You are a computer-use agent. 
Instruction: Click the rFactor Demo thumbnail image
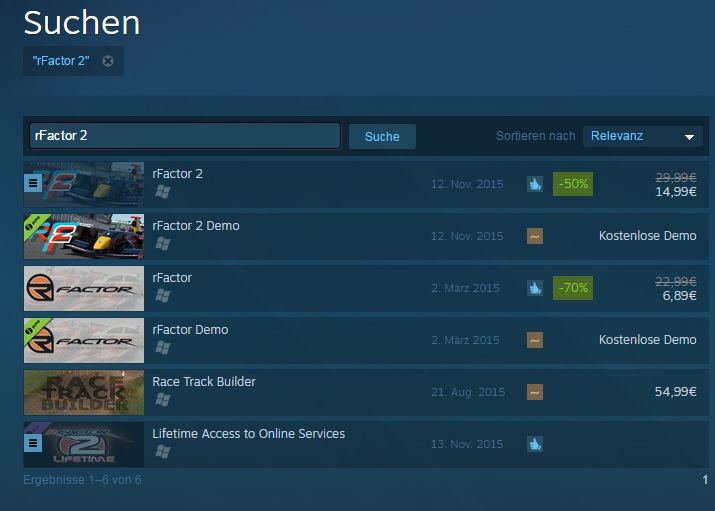click(x=84, y=341)
